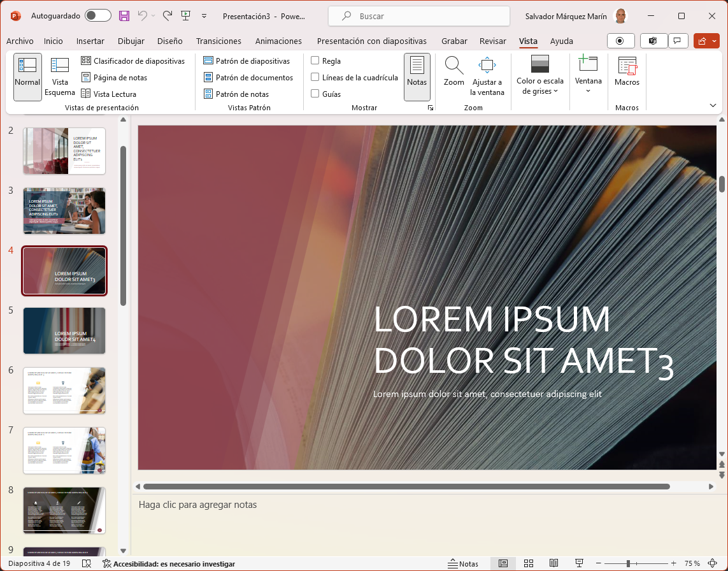This screenshot has width=728, height=571.
Task: Toggle the Autoguardado switch
Action: [x=98, y=16]
